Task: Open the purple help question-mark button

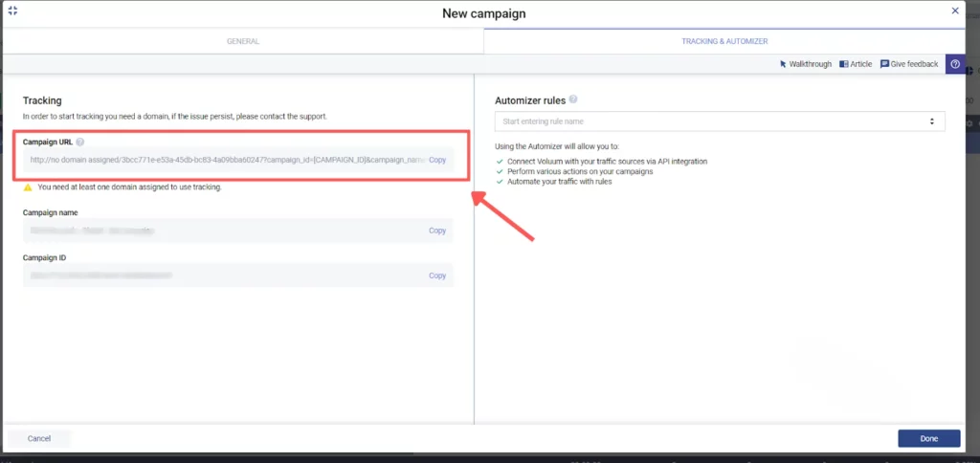Action: click(x=955, y=64)
